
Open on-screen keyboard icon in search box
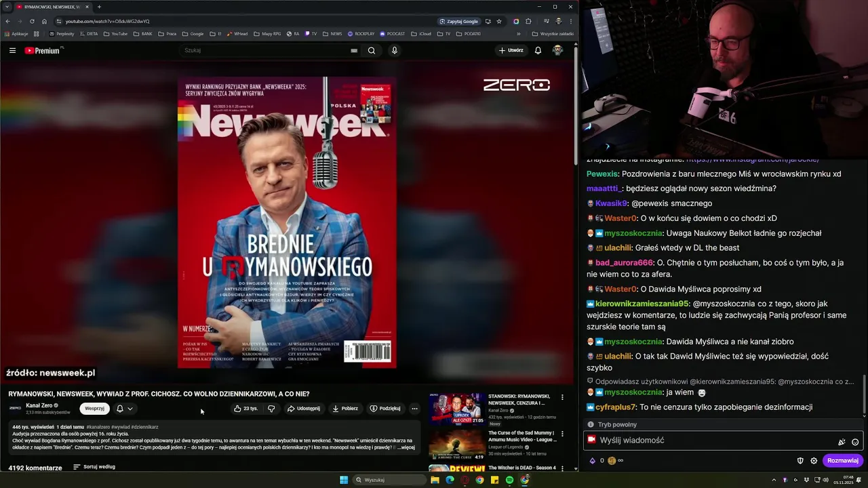click(354, 50)
